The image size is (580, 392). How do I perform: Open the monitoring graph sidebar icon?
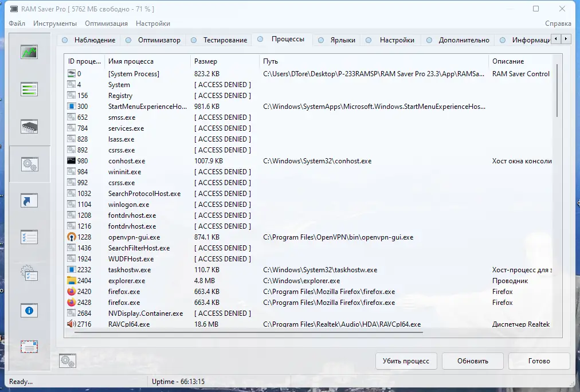click(29, 52)
